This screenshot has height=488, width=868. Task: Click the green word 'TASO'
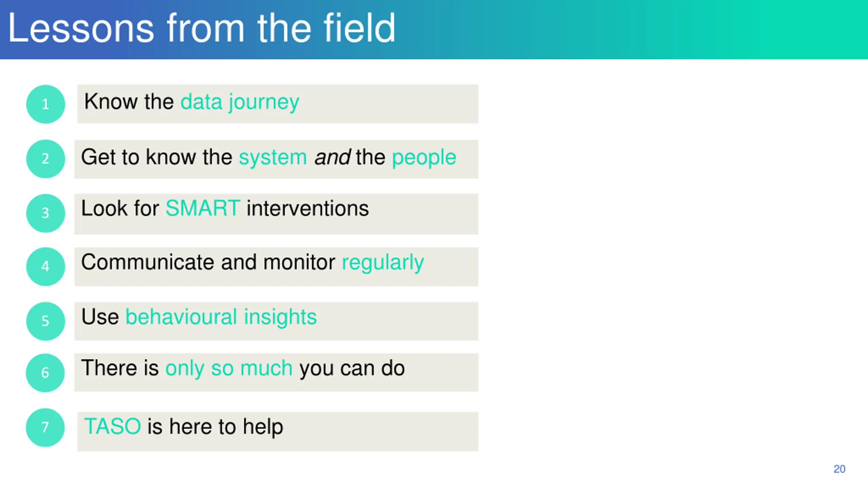pos(112,426)
